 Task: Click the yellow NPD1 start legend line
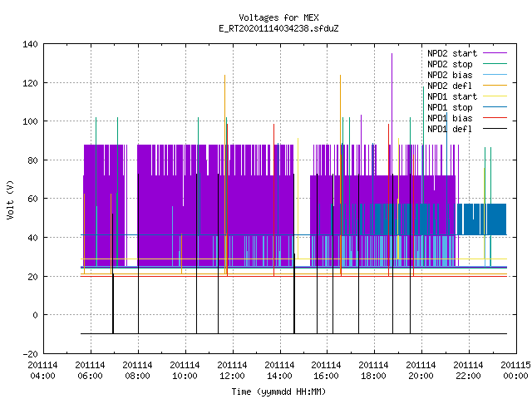pyautogui.click(x=495, y=96)
